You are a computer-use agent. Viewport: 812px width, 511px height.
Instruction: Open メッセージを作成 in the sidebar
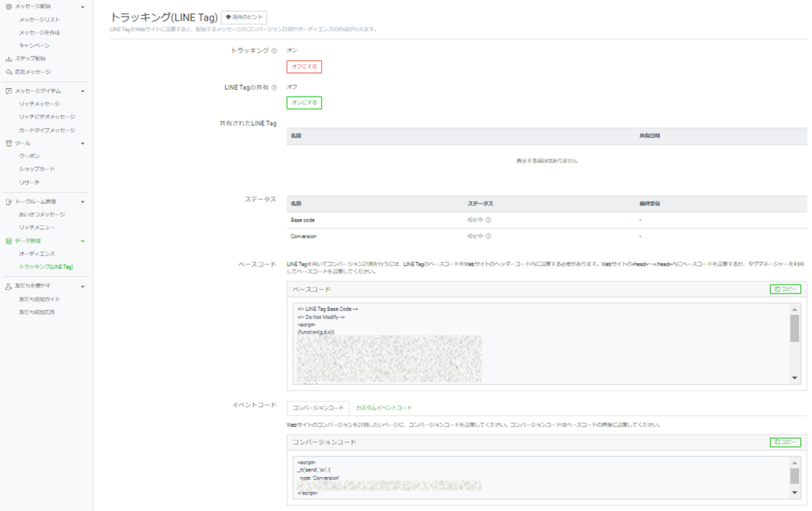(40, 33)
